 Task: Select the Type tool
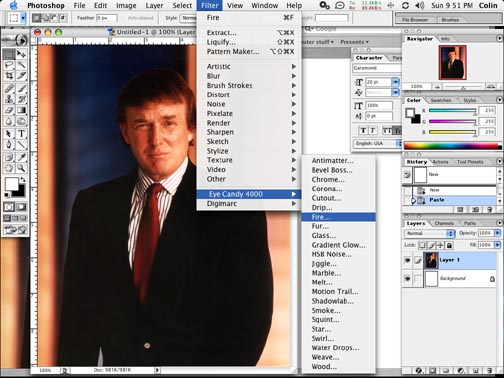(x=21, y=134)
